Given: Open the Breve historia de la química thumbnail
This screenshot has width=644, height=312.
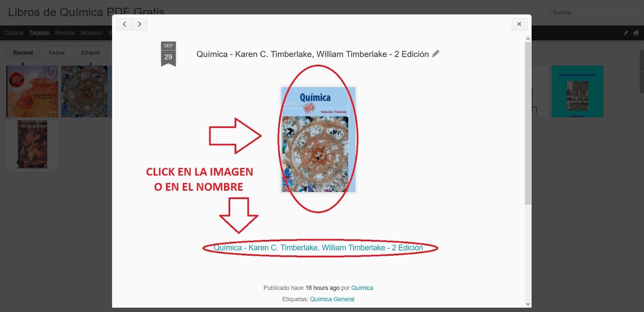Looking at the screenshot, I should 32,146.
